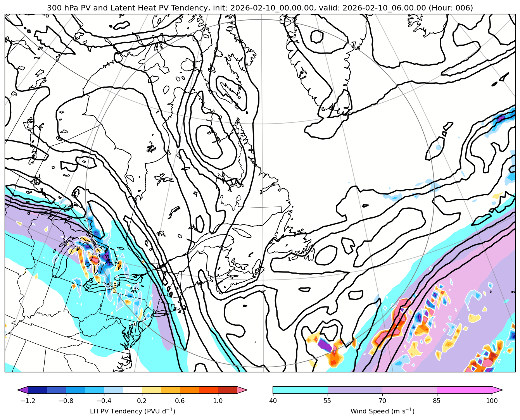Pick the dark red swatch right of 1.0
Screen dimensions: 520x420
pyautogui.click(x=227, y=390)
